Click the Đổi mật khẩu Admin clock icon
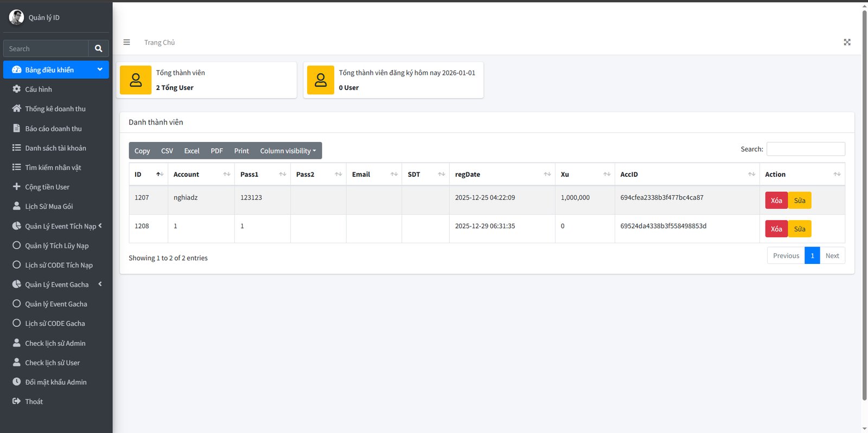868x433 pixels. (x=17, y=382)
